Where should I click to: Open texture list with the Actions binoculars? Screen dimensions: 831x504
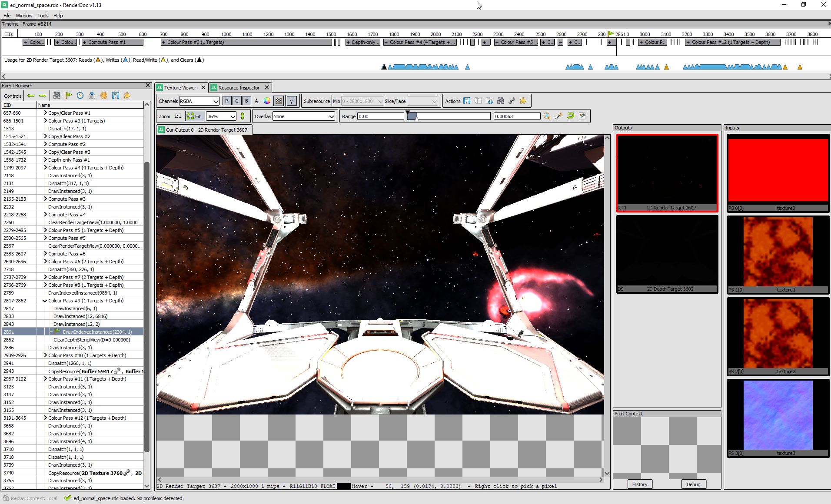point(501,101)
